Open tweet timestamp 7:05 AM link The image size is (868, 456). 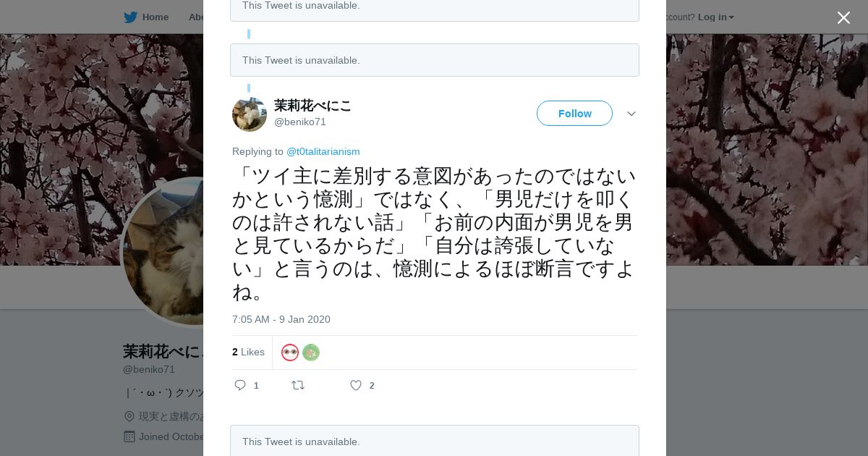click(281, 319)
